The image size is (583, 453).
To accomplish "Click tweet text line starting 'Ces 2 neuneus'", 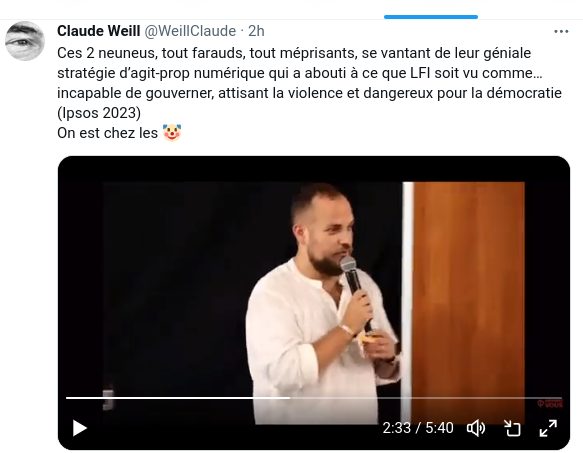I will click(294, 53).
